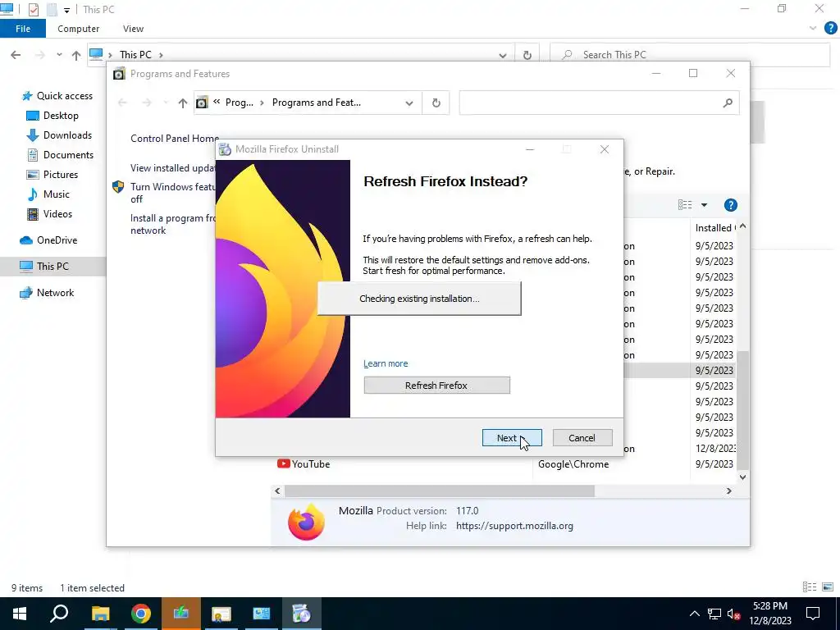
Task: Open the Computer ribbon tab
Action: pos(78,29)
